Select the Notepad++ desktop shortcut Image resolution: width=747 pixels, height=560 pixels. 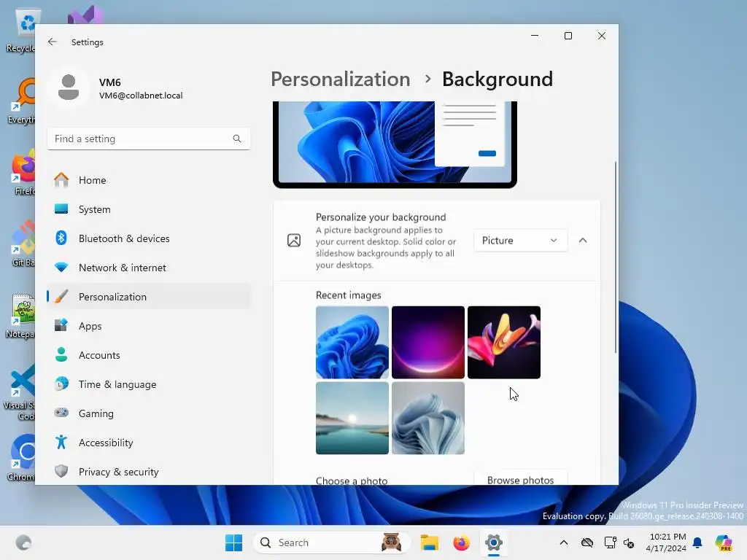(20, 316)
